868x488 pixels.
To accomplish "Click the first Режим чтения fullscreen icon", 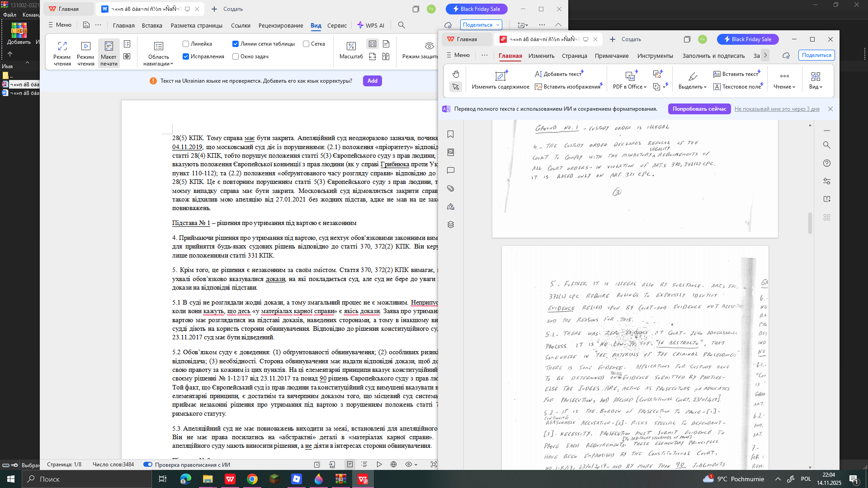I will click(x=62, y=46).
